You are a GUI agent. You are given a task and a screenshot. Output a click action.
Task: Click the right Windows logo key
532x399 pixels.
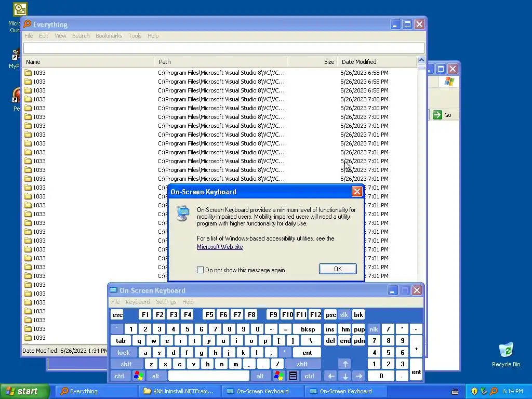[x=278, y=376]
